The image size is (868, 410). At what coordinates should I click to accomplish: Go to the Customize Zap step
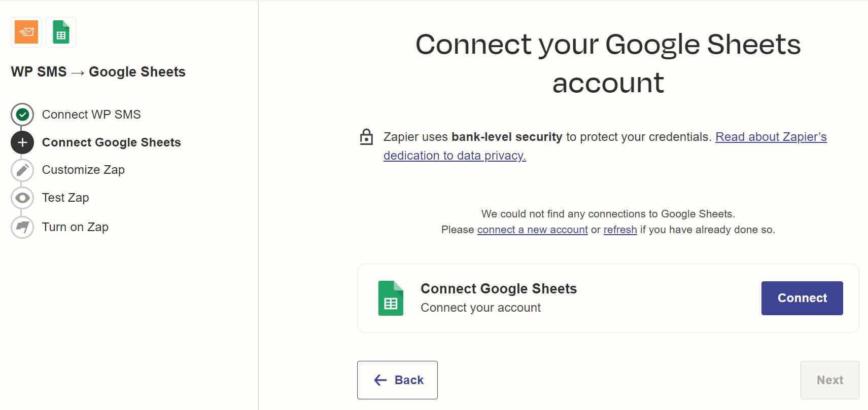click(x=83, y=170)
